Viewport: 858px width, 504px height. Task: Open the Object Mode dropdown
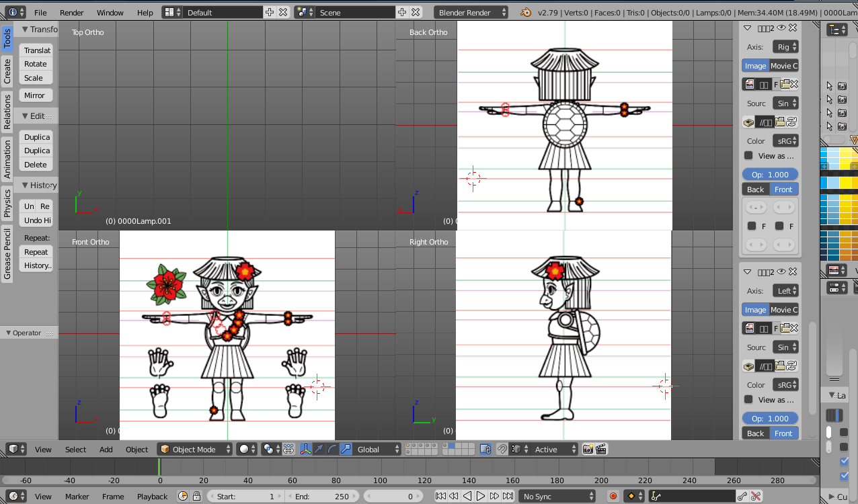tap(195, 449)
